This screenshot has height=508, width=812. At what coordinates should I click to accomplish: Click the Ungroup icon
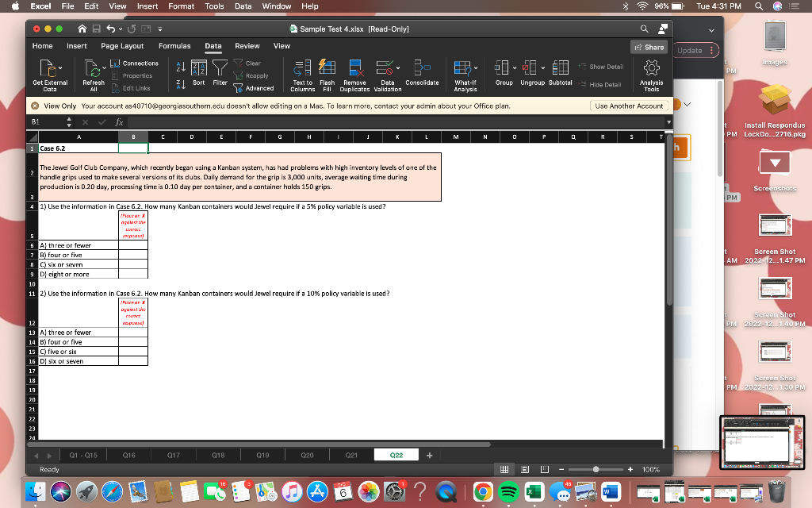coord(530,68)
